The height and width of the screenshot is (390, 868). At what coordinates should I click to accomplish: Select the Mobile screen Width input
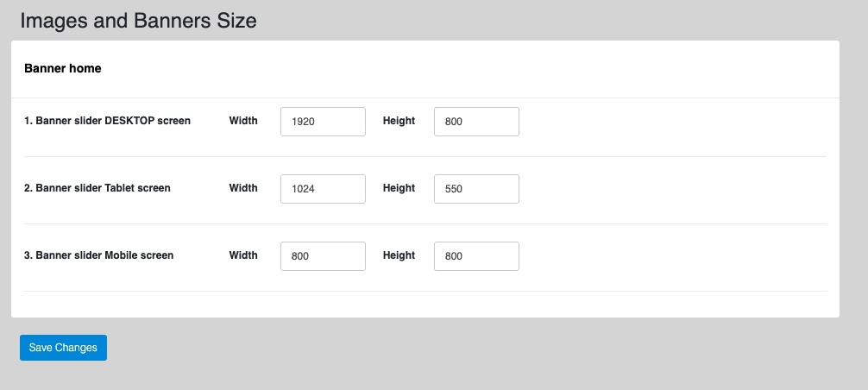(323, 256)
